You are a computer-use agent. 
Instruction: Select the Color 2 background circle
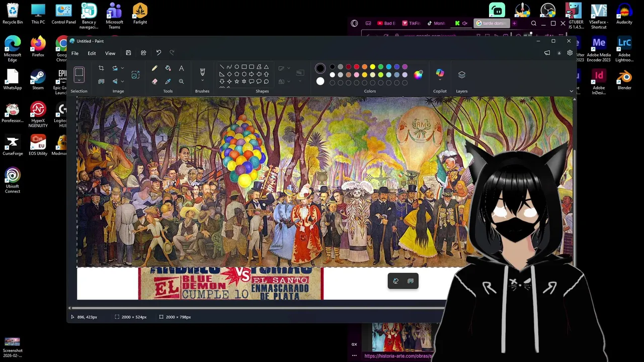[320, 81]
